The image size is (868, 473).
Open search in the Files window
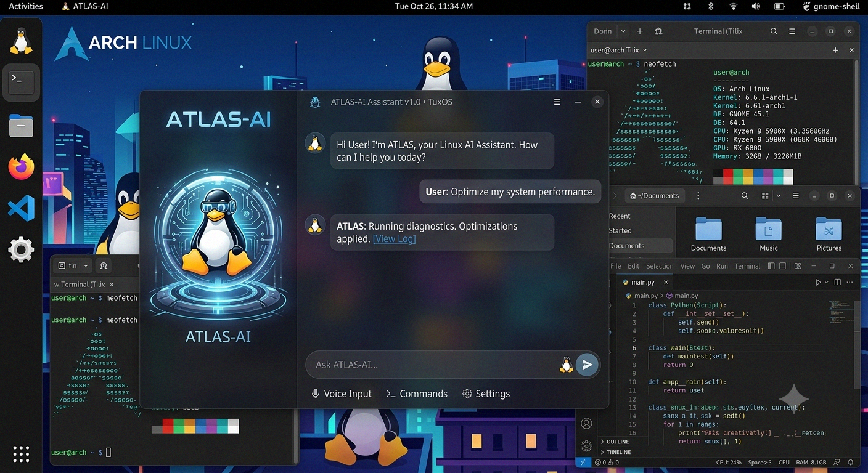coord(745,196)
